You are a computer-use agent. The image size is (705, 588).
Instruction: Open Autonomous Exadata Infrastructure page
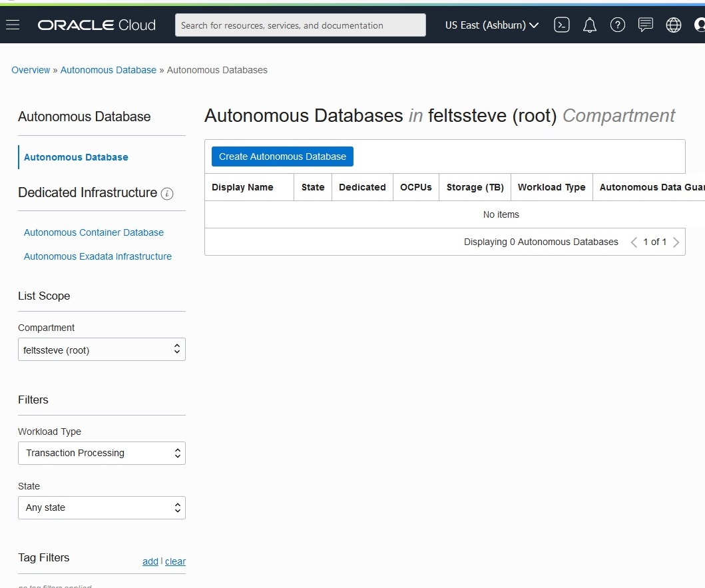click(98, 256)
